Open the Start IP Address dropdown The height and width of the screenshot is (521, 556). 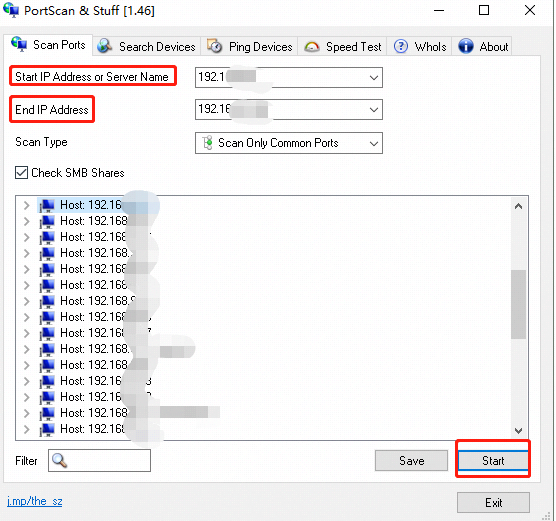[373, 77]
